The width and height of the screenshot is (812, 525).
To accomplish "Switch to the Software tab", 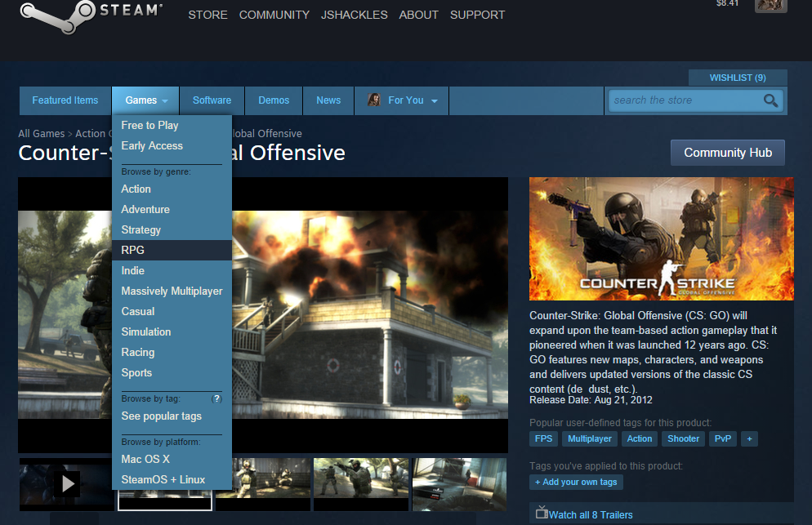I will point(212,100).
